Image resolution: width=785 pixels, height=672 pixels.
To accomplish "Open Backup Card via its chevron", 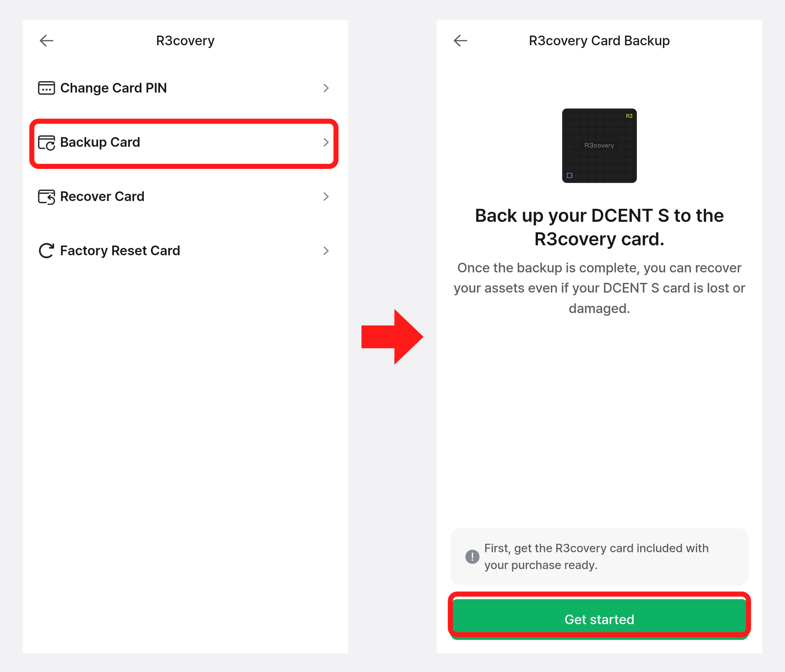I will (x=326, y=142).
